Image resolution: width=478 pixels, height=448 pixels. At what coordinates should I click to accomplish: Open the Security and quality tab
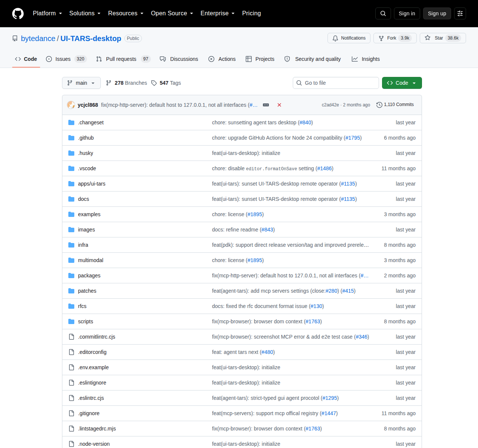click(313, 59)
